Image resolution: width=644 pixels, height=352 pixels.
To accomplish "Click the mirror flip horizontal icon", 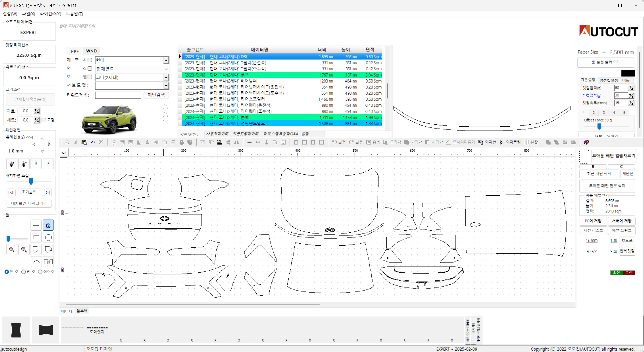I will coord(237,142).
